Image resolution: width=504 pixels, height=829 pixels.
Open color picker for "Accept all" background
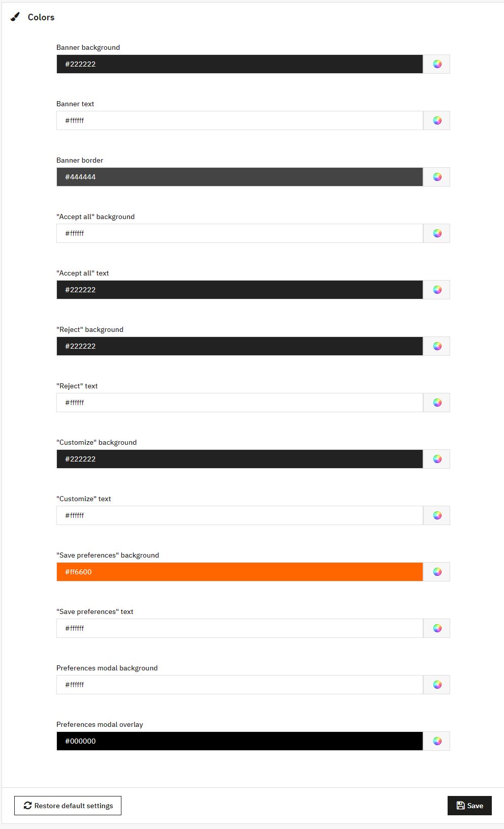pyautogui.click(x=437, y=233)
